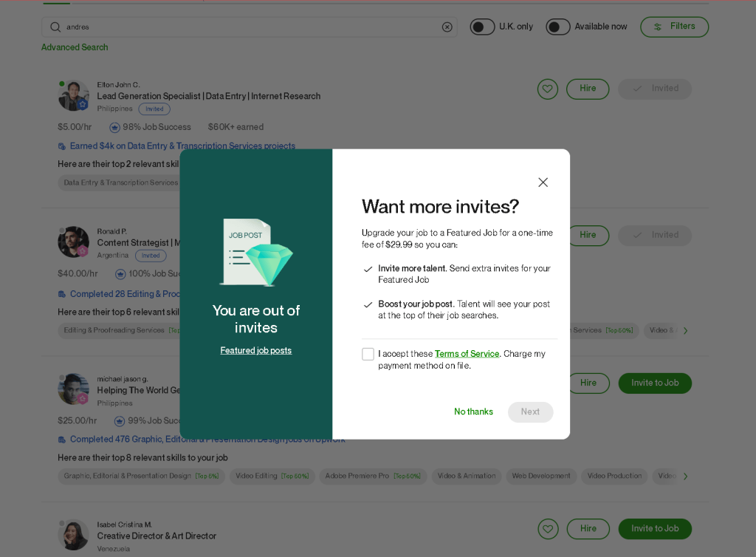Close the Want more invites dialog

click(543, 182)
